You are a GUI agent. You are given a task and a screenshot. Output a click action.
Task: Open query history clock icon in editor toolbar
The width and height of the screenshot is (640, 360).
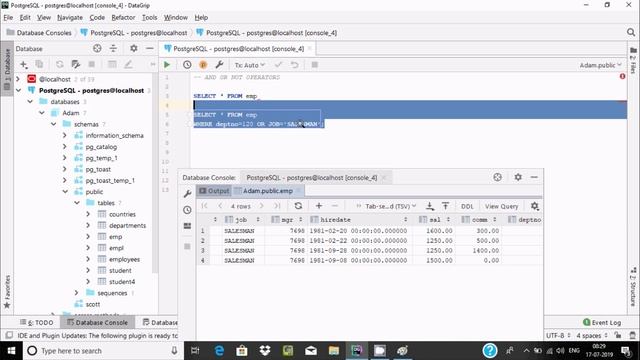pos(187,64)
